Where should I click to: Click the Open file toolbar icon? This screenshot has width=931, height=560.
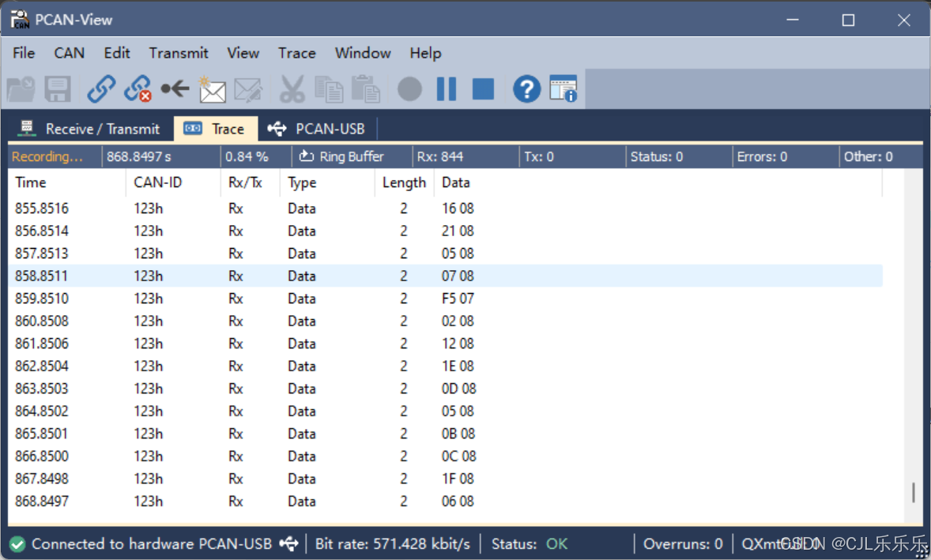(21, 89)
